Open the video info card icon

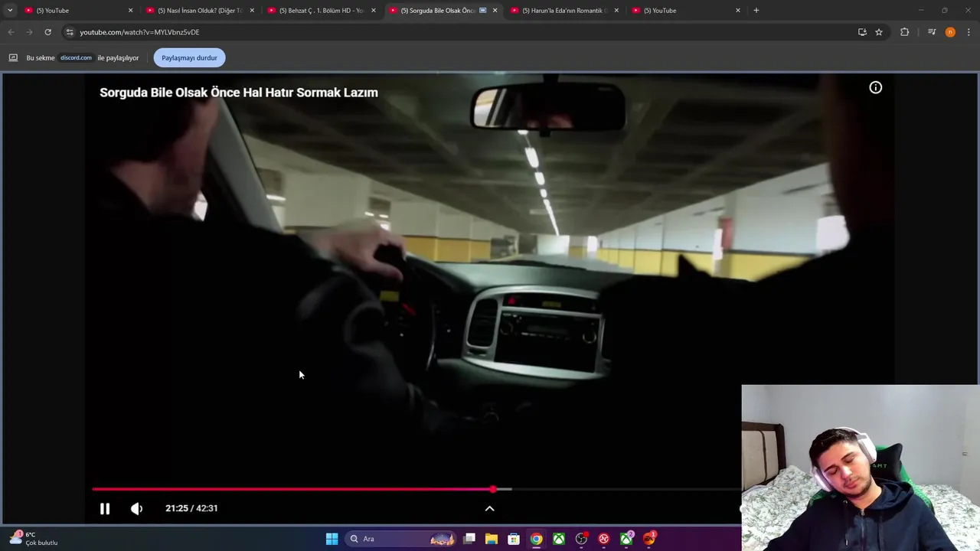(x=876, y=87)
